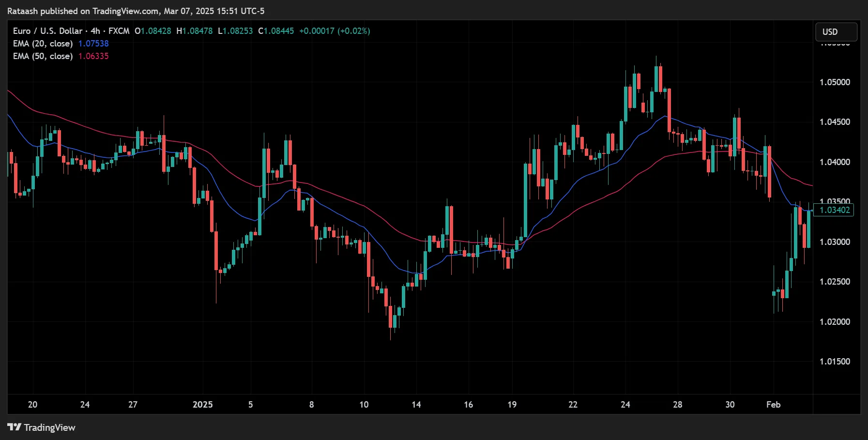Expand the 2025 marker on the time axis
The height and width of the screenshot is (440, 868).
click(x=203, y=405)
